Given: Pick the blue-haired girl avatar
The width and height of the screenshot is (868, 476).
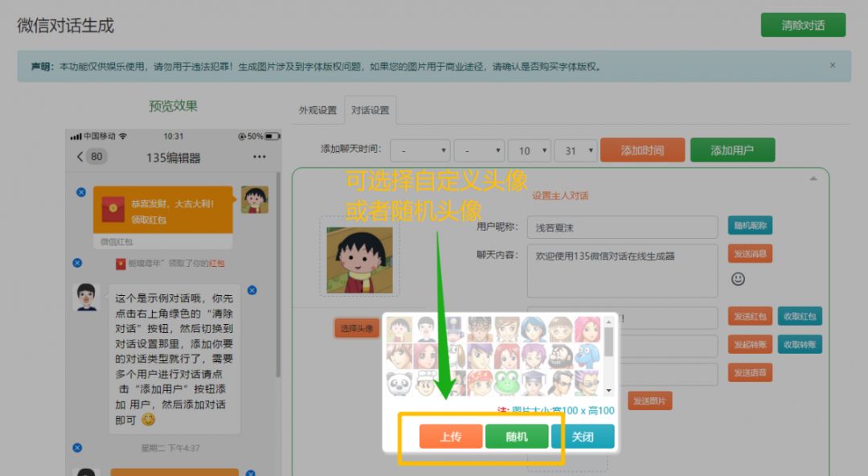Looking at the screenshot, I should [x=533, y=329].
